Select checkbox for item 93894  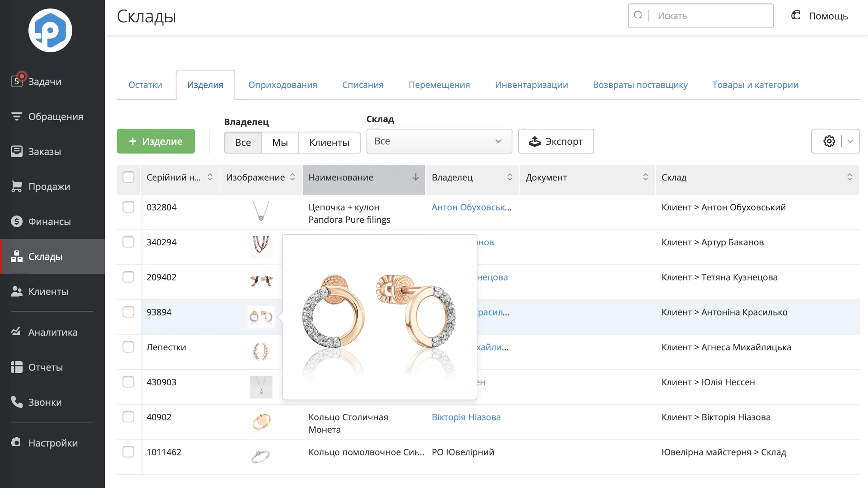point(128,312)
